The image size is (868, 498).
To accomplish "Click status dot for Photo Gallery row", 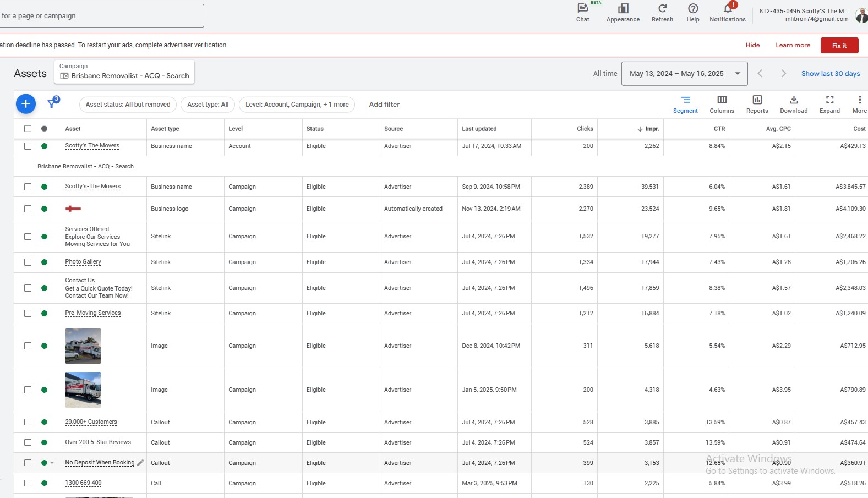I will tap(45, 262).
